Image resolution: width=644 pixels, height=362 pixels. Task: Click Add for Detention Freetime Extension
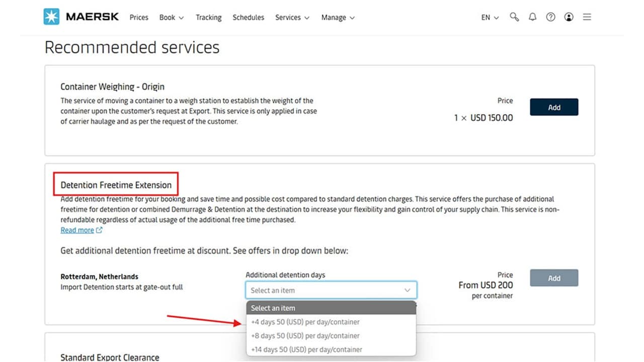(x=554, y=278)
